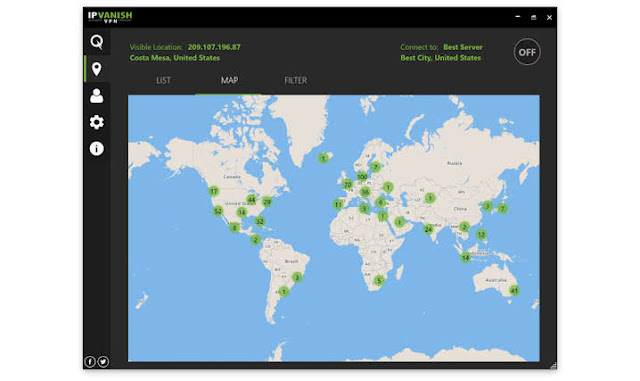The width and height of the screenshot is (640, 381).
Task: Select the 1 server marker in central Asia
Action: coord(429,198)
